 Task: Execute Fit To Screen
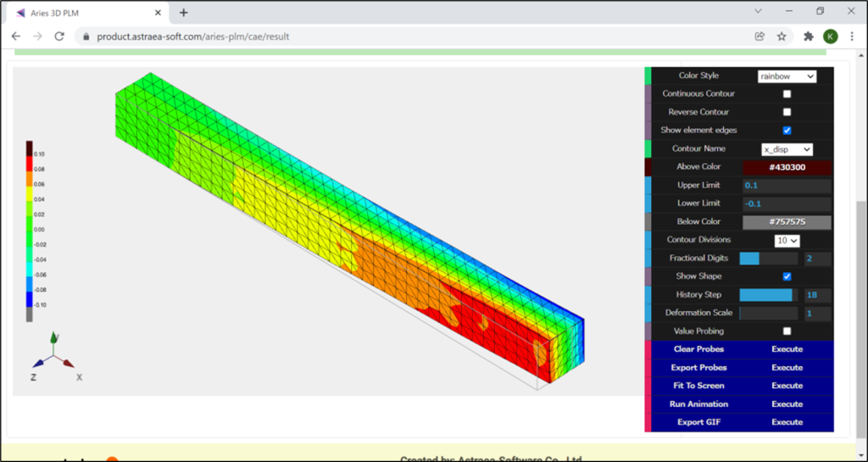pyautogui.click(x=787, y=386)
